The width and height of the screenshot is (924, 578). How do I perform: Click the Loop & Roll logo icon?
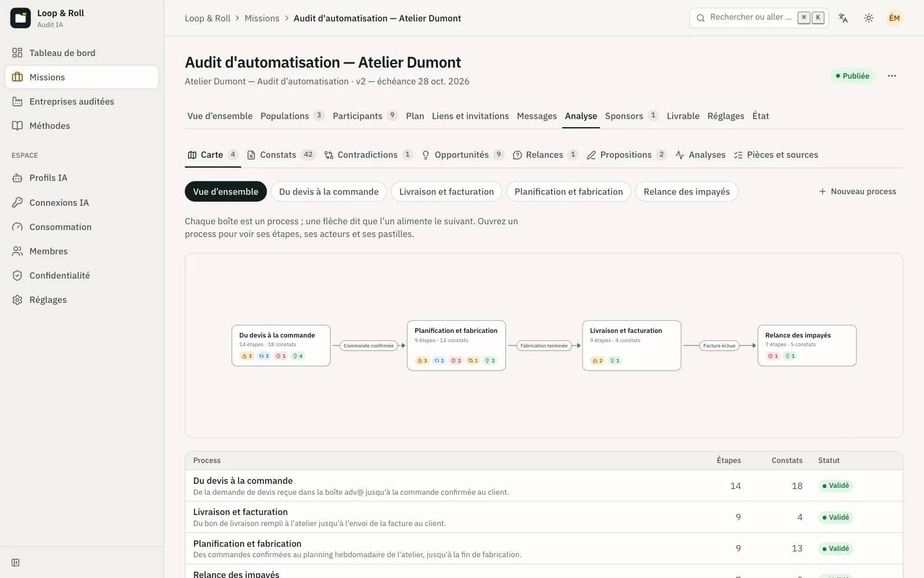[x=20, y=18]
